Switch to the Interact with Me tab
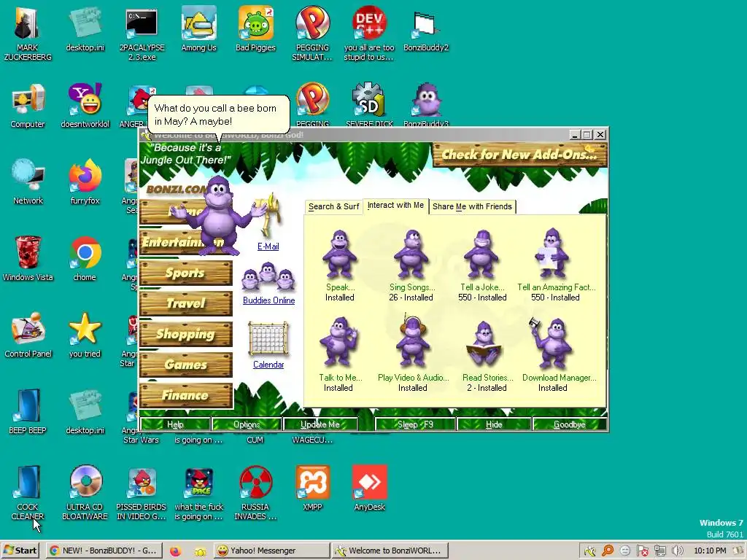747x560 pixels. pyautogui.click(x=395, y=205)
